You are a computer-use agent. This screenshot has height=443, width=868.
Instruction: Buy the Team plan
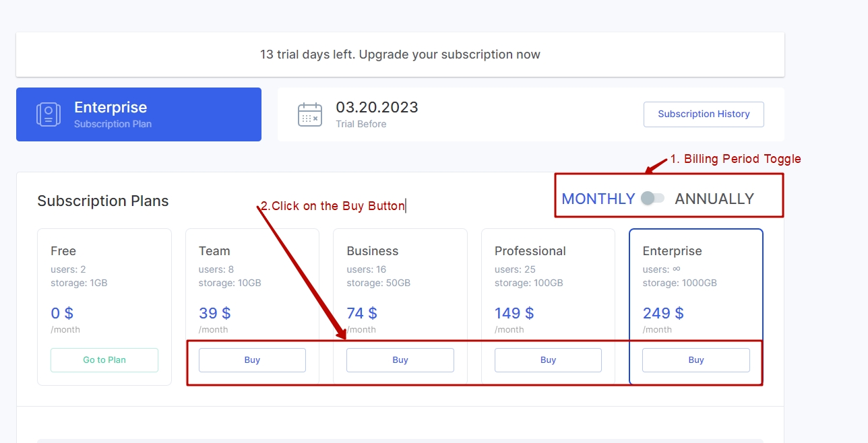[x=252, y=360]
